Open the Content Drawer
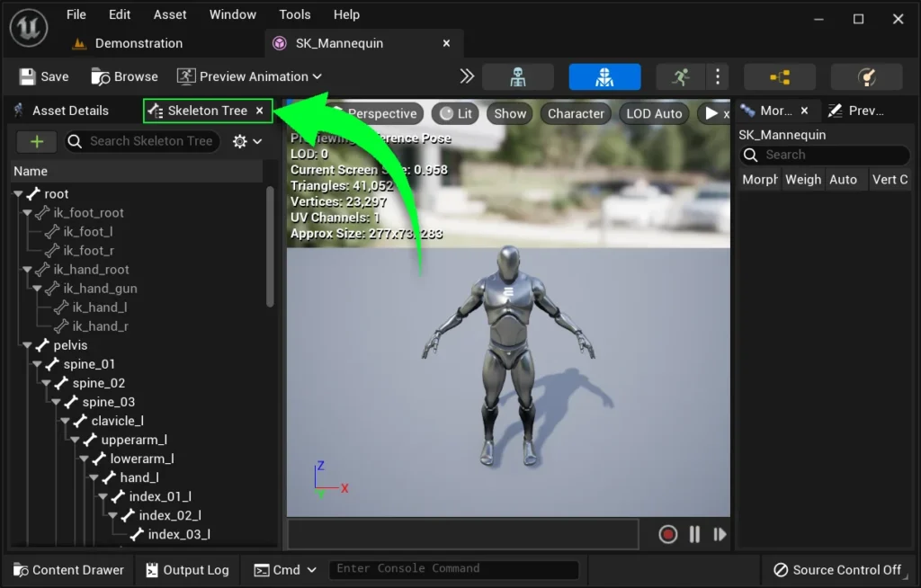Image resolution: width=921 pixels, height=588 pixels. pyautogui.click(x=68, y=570)
